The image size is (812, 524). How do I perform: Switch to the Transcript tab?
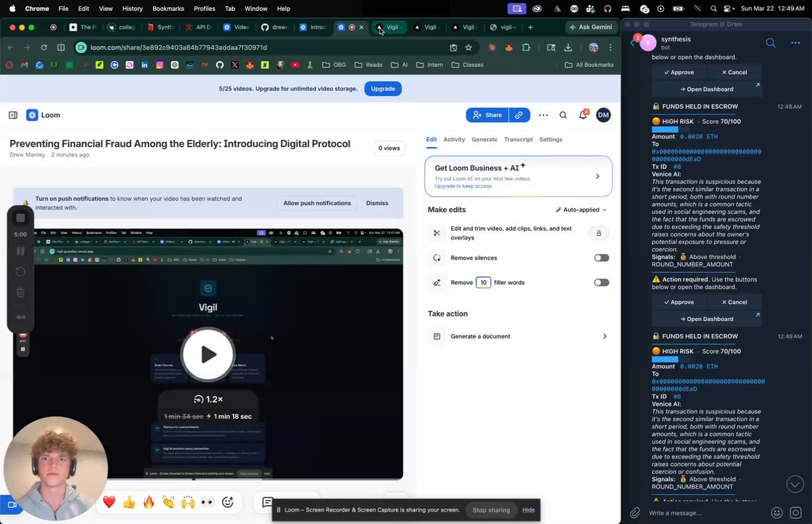pyautogui.click(x=519, y=140)
